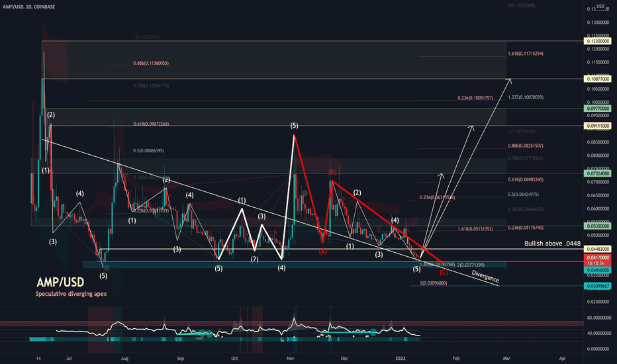This screenshot has width=617, height=364.
Task: Click the AMP/USD, 1D, COINBASE symbol title
Action: [x=28, y=7]
